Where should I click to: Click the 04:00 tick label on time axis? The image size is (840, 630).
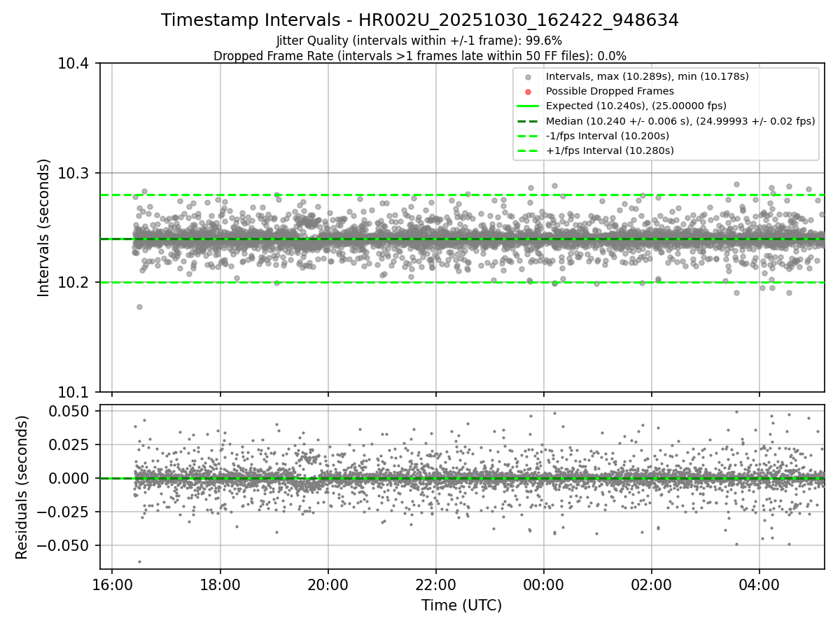(x=759, y=584)
